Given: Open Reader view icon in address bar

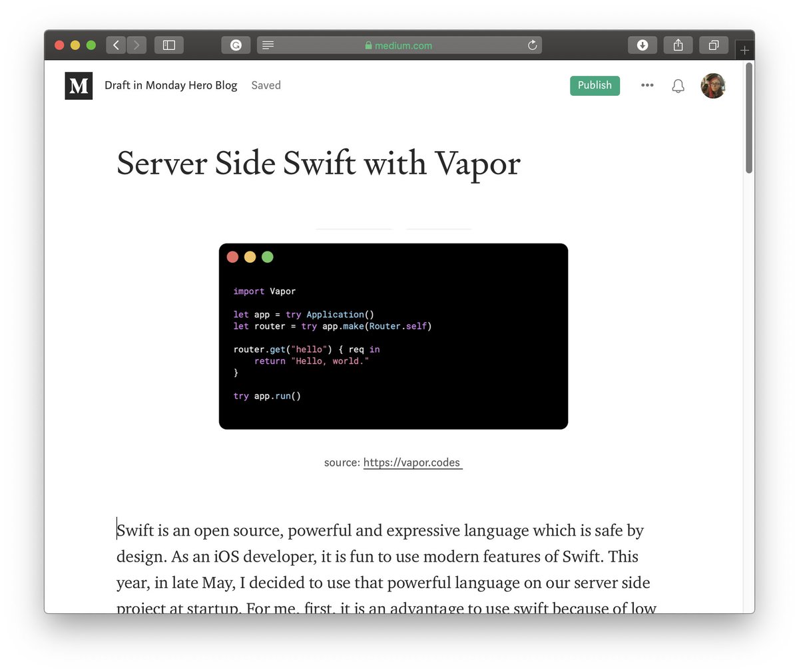Looking at the screenshot, I should (268, 45).
